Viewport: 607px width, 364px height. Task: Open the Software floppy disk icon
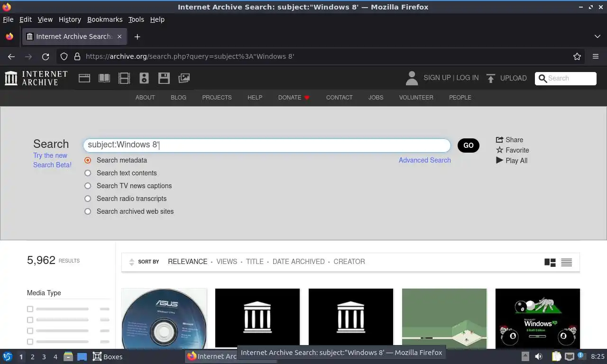[x=164, y=78]
